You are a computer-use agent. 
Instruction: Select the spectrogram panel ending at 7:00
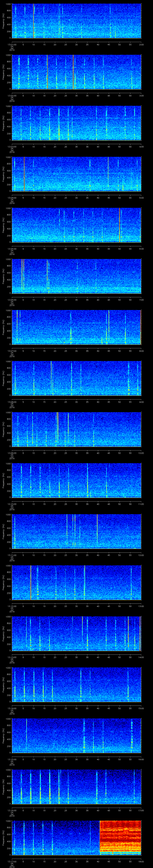pyautogui.click(x=76, y=276)
